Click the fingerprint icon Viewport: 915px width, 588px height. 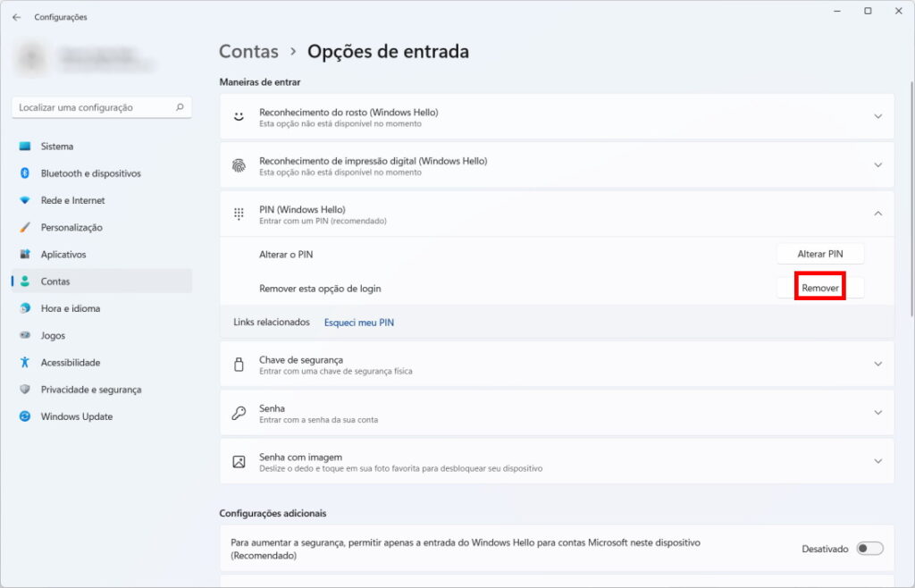coord(239,165)
